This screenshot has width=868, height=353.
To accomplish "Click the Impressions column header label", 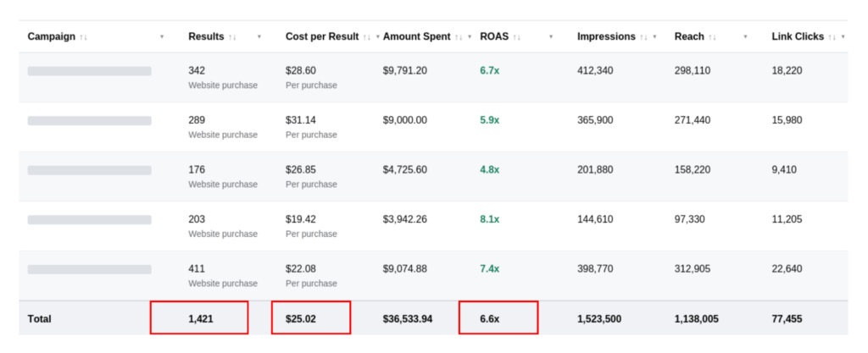I will 606,36.
